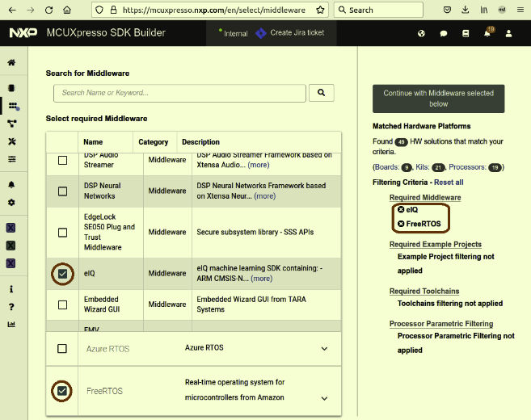This screenshot has height=420, width=531.
Task: Check the DSP Neural Networks checkbox
Action: tap(63, 191)
